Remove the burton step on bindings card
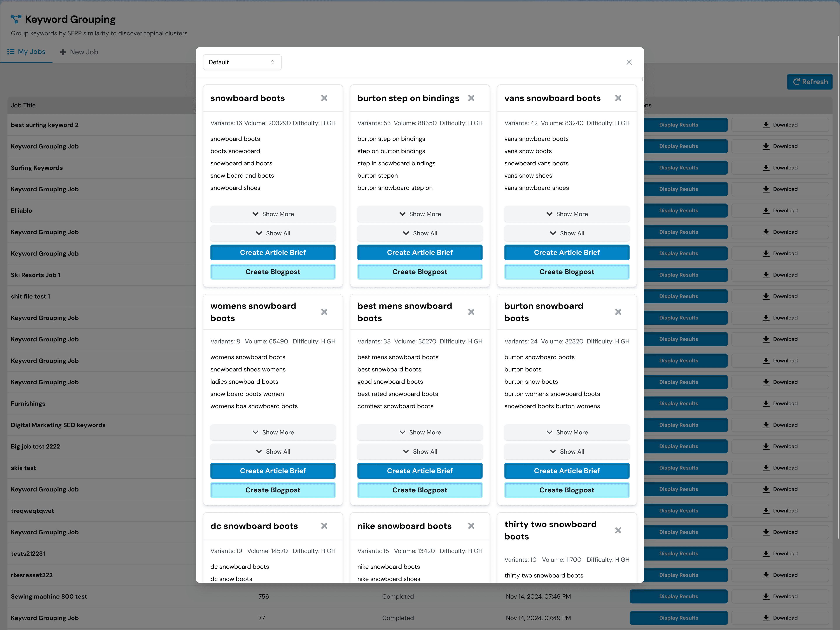This screenshot has width=840, height=630. pyautogui.click(x=471, y=98)
